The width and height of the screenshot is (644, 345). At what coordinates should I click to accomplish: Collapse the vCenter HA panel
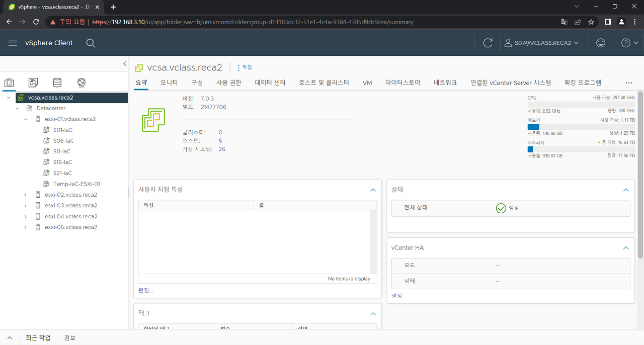coord(626,248)
